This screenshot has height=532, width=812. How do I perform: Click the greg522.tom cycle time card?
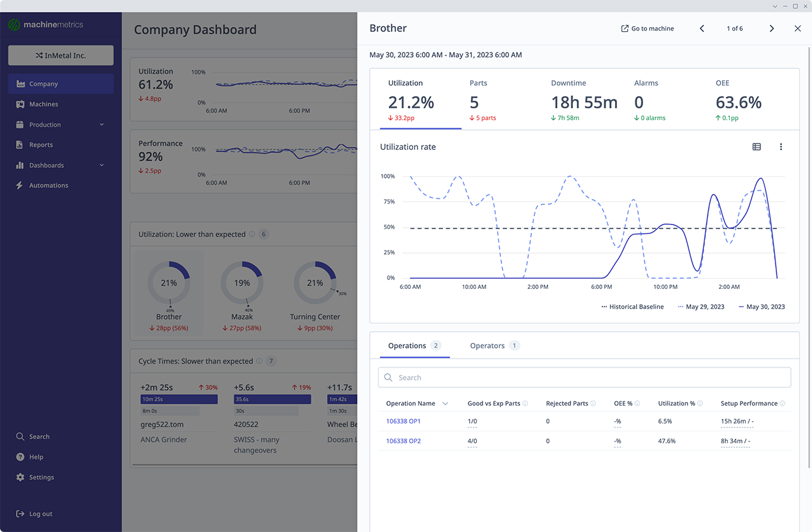(x=179, y=413)
